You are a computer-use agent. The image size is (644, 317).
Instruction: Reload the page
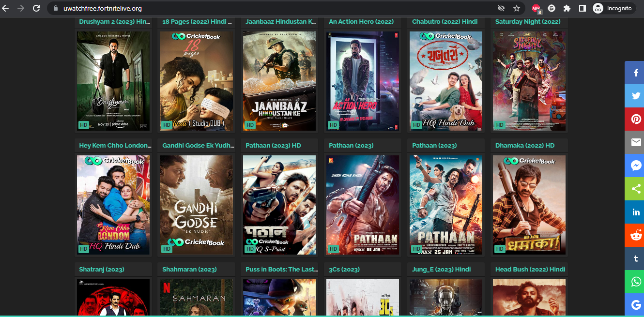coord(36,8)
